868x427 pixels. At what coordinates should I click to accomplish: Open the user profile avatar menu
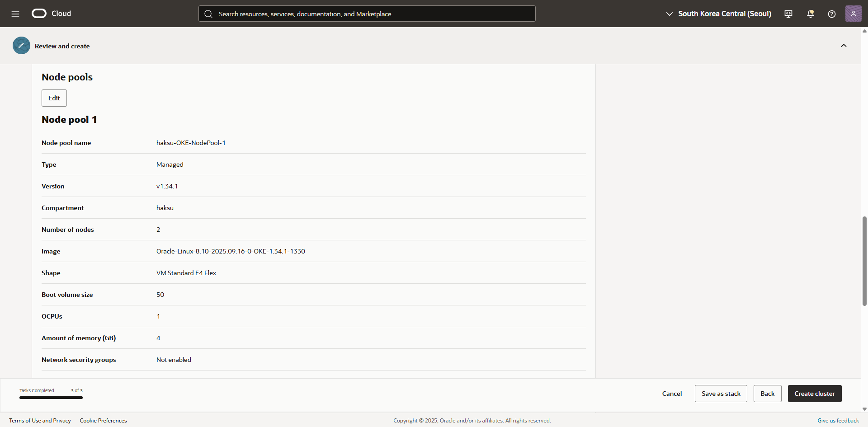[x=853, y=14]
